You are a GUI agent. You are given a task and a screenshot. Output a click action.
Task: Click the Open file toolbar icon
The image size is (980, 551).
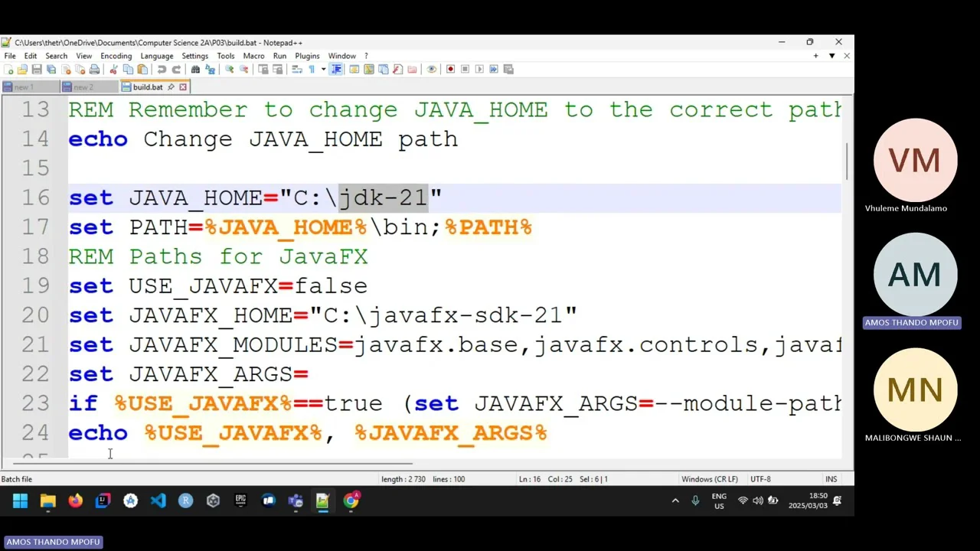click(x=21, y=69)
